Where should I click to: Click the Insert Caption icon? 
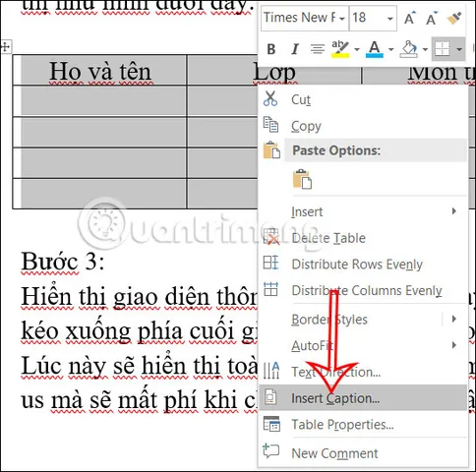coord(270,397)
